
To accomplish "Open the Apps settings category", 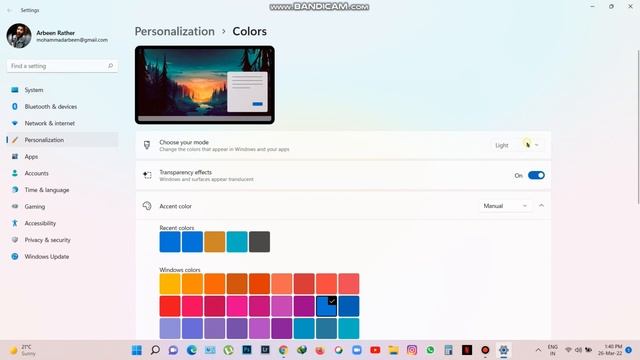I will (x=62, y=157).
